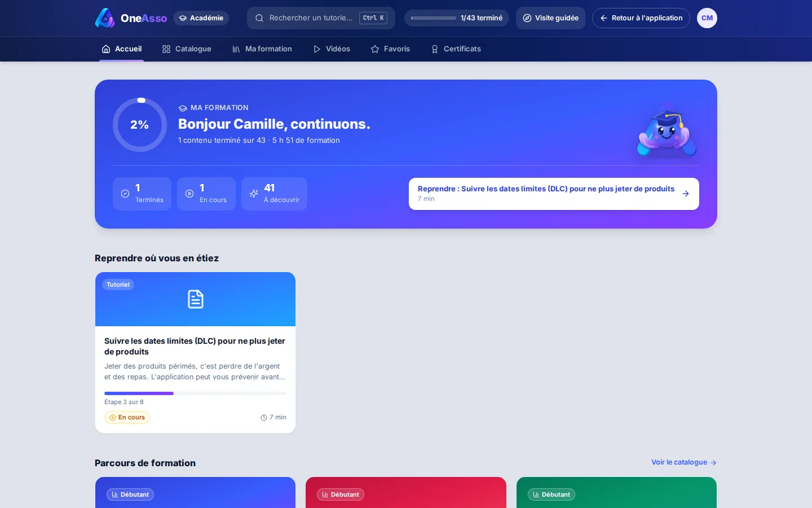
Task: Click the arrow next to Voir le catalogue
Action: (713, 463)
